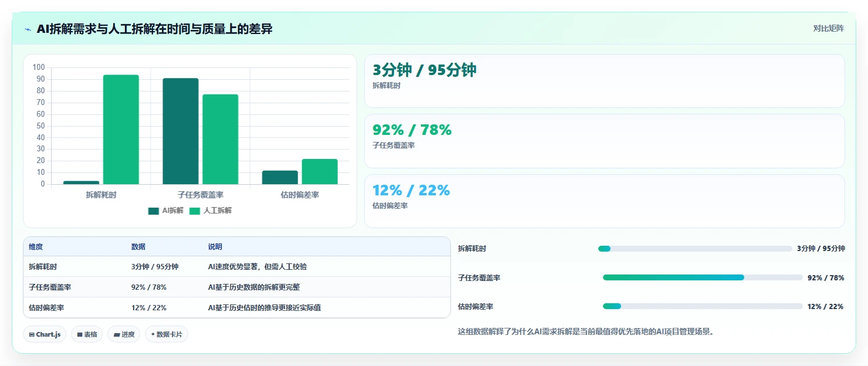The height and width of the screenshot is (366, 868).
Task: Click the lightning icon beside the title
Action: pyautogui.click(x=28, y=29)
